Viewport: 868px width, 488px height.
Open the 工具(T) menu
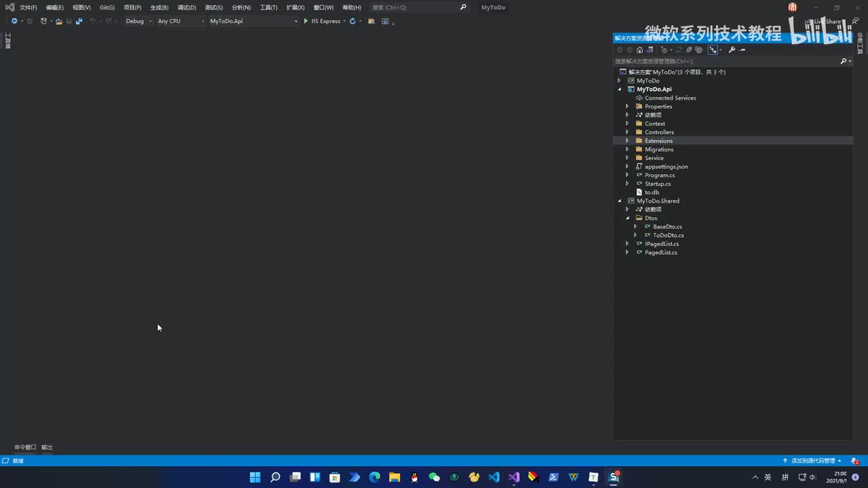click(269, 7)
